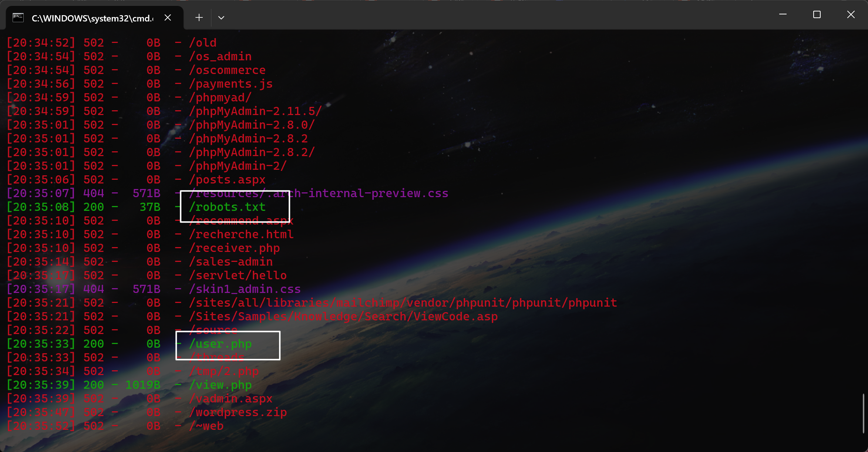Click the /servlet/hello path
This screenshot has height=452, width=868.
coord(238,276)
